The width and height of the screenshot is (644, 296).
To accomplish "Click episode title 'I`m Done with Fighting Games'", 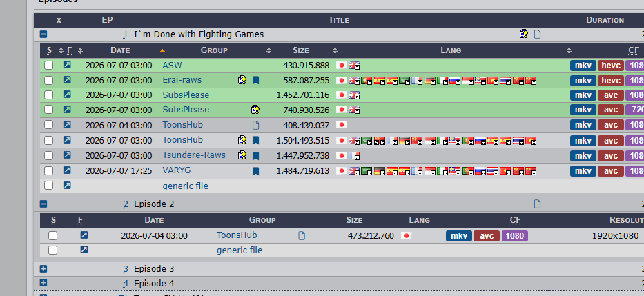I will pyautogui.click(x=199, y=34).
